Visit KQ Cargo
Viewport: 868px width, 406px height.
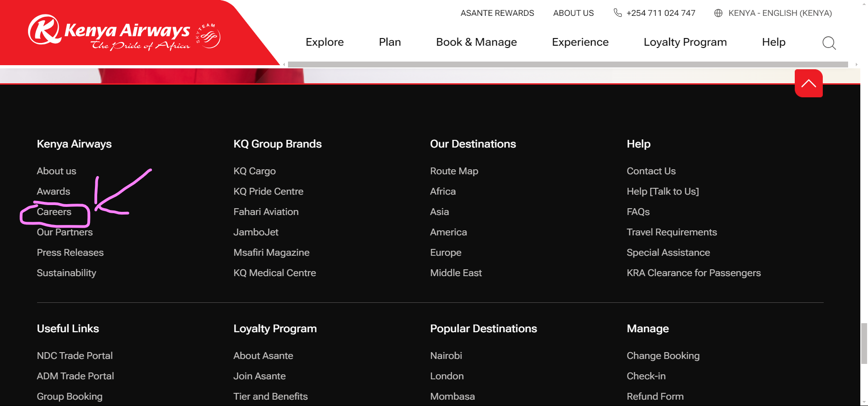255,171
